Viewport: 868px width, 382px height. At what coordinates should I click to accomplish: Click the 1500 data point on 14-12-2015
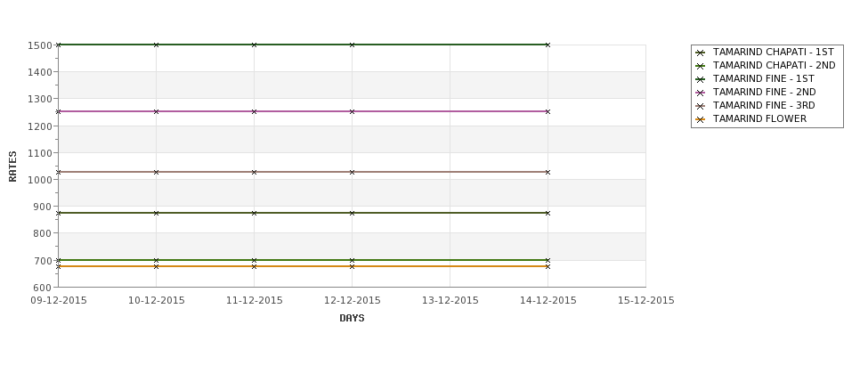[548, 45]
